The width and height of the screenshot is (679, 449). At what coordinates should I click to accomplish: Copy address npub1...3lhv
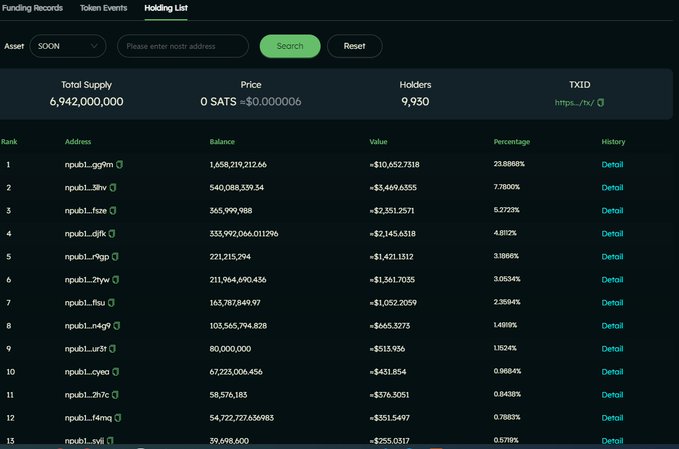[113, 187]
